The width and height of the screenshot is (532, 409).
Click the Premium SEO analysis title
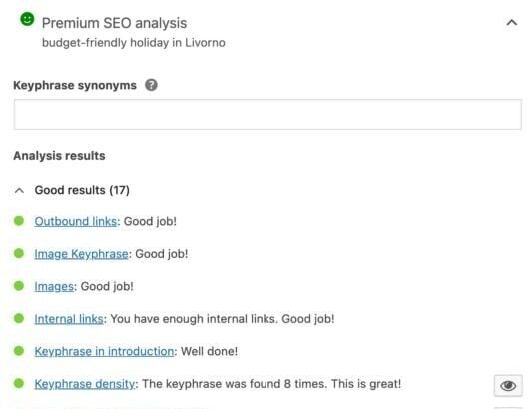pyautogui.click(x=114, y=23)
